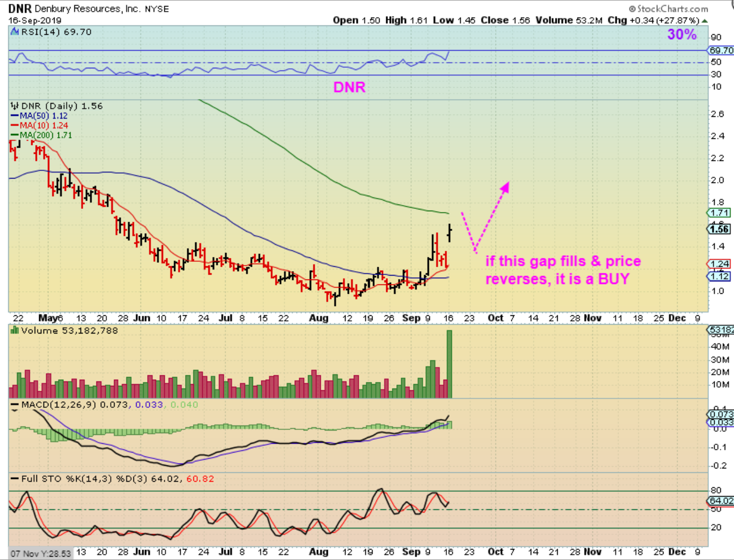Click the Volume 53.2M value in the header
Viewport: 734px width, 560px height.
(x=569, y=20)
